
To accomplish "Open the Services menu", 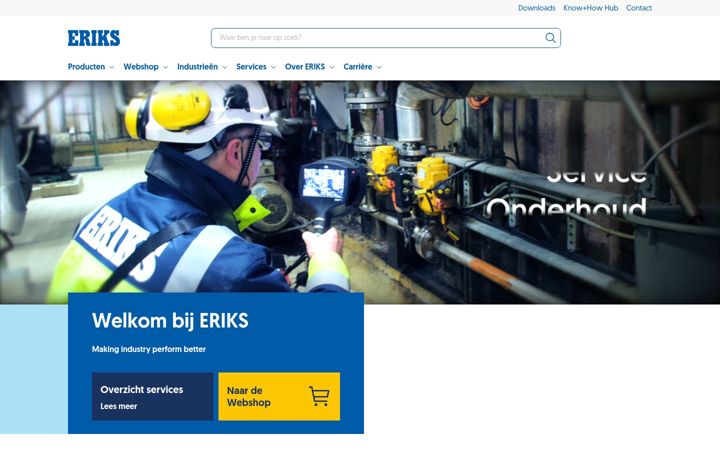I will (x=251, y=67).
